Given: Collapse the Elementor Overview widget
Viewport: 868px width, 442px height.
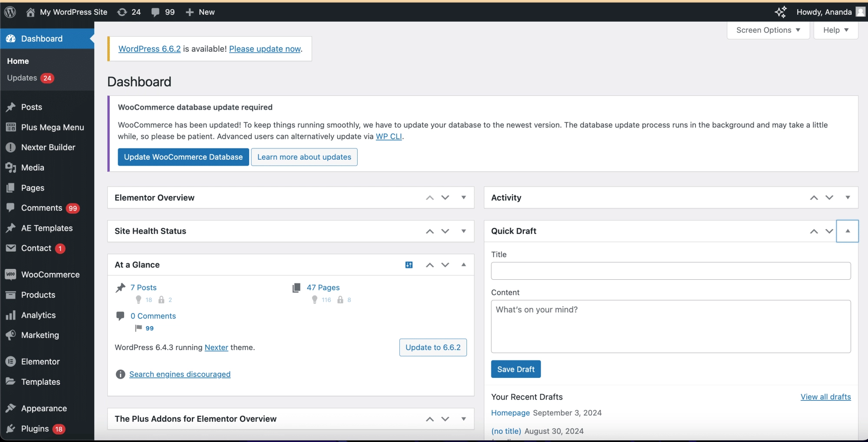Looking at the screenshot, I should pos(463,197).
